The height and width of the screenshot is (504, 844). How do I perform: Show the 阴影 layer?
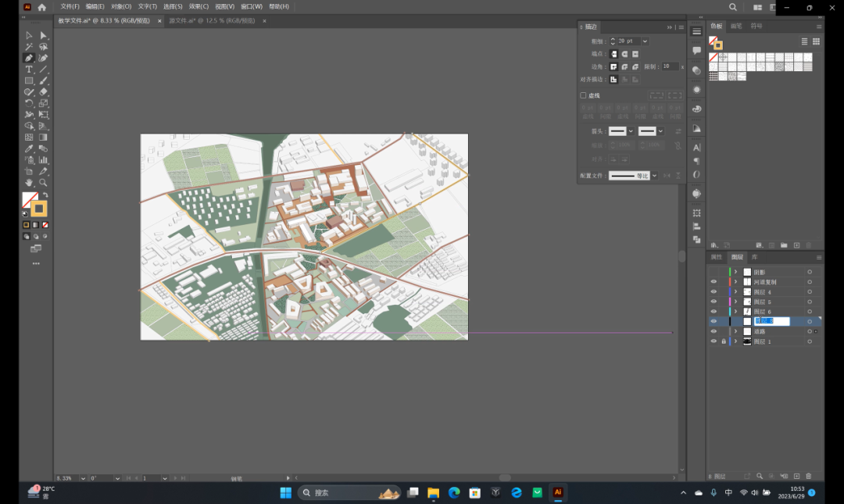point(713,272)
